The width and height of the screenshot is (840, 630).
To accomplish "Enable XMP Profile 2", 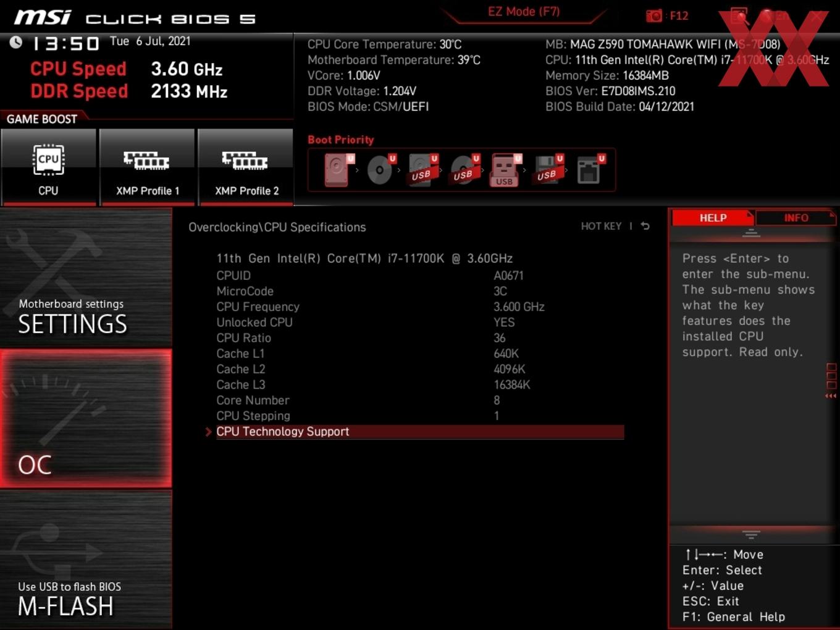I will click(246, 167).
